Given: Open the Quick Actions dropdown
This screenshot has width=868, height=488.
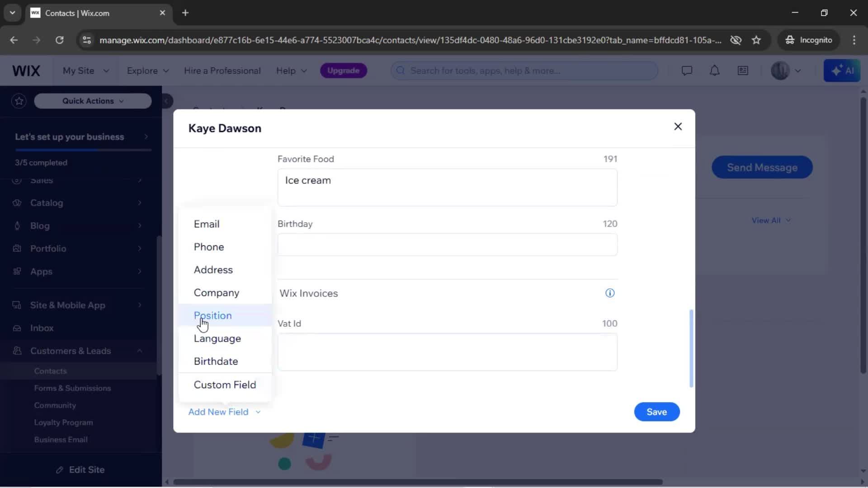Looking at the screenshot, I should pyautogui.click(x=93, y=101).
